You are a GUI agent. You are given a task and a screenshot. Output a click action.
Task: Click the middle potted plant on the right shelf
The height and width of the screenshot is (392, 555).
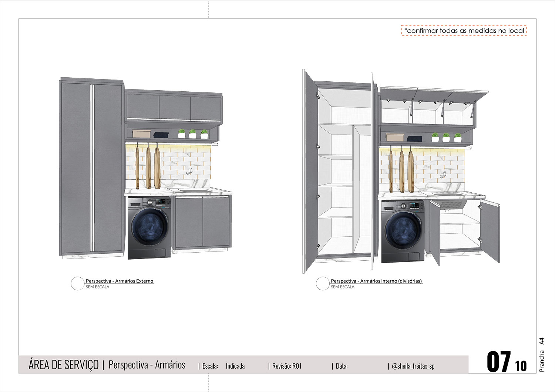tap(446, 138)
